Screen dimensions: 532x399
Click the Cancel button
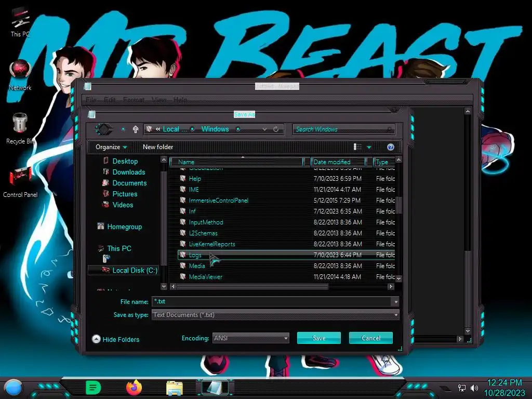(370, 338)
